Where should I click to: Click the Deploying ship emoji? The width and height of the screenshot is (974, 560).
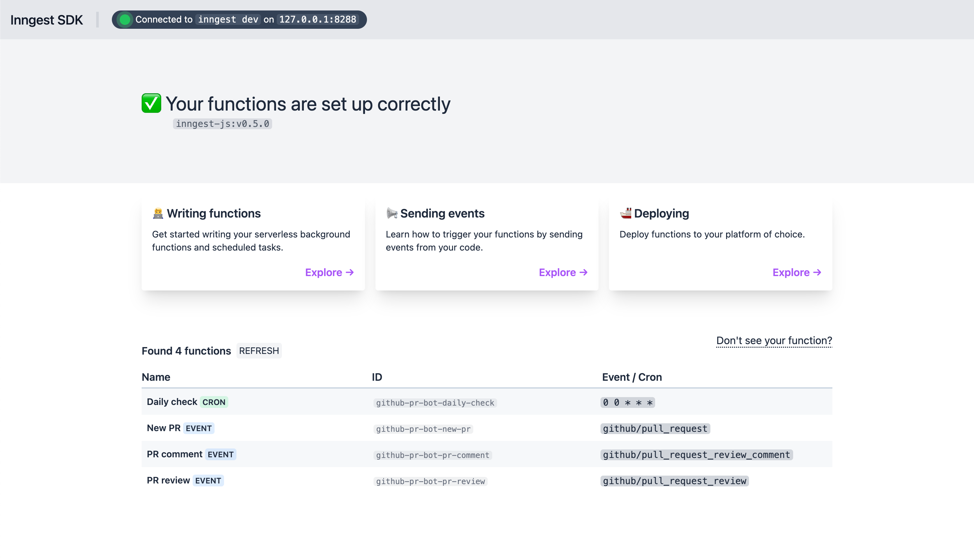click(625, 213)
